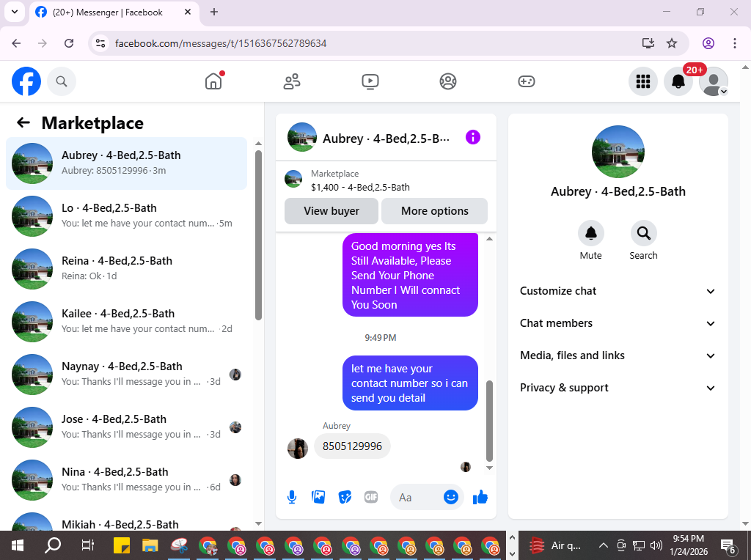
Task: Open the Gaming controller icon
Action: 527,81
